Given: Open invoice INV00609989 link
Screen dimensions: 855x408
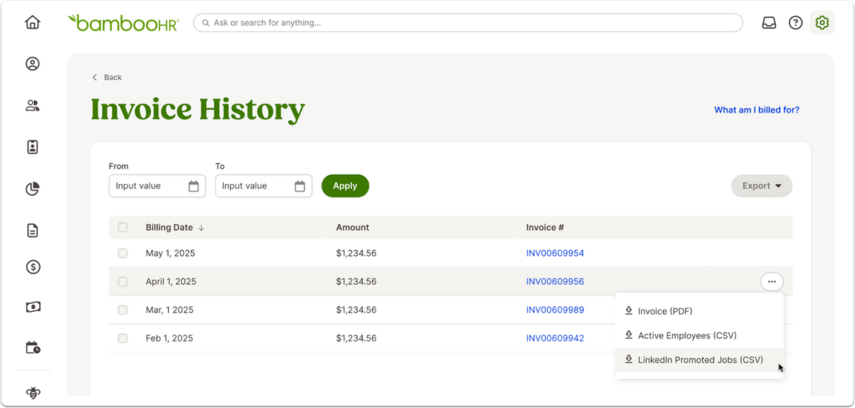Looking at the screenshot, I should pyautogui.click(x=555, y=310).
